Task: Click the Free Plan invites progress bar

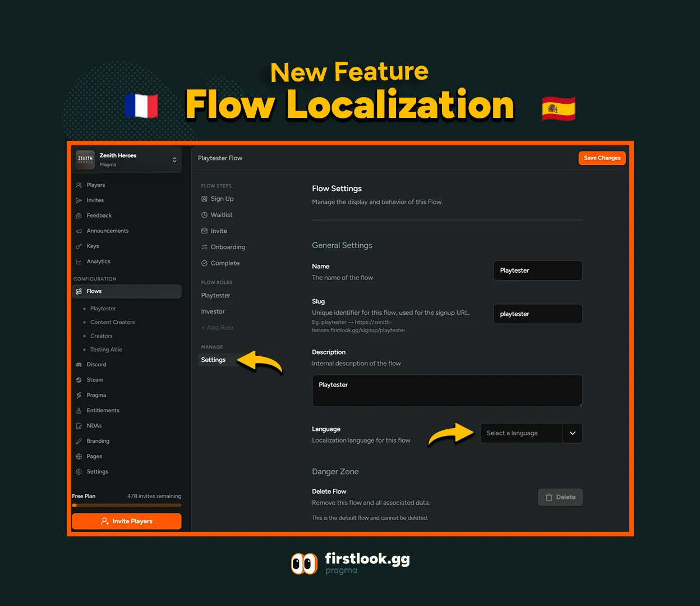Action: pos(126,505)
